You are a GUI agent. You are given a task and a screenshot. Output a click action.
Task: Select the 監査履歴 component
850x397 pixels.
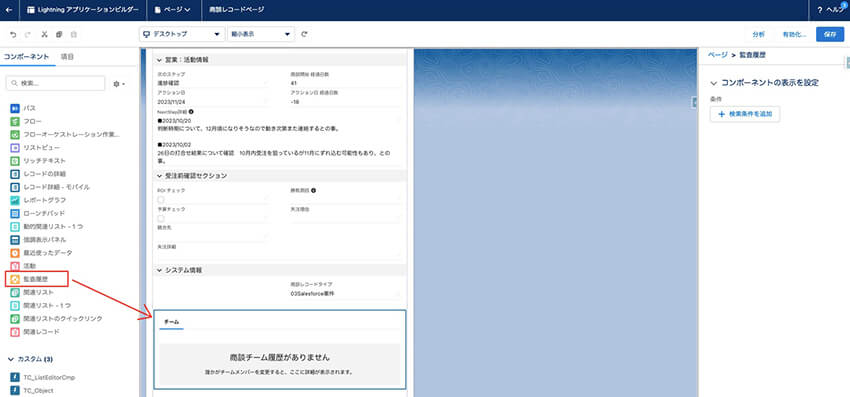click(x=36, y=279)
